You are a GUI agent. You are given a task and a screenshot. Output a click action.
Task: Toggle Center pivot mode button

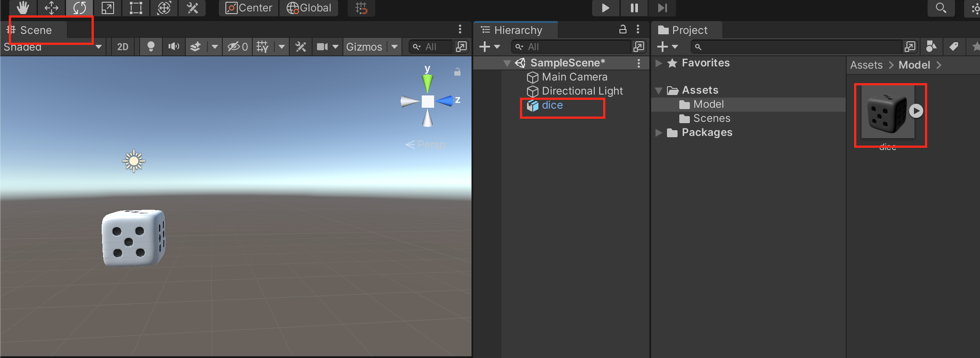[x=249, y=8]
